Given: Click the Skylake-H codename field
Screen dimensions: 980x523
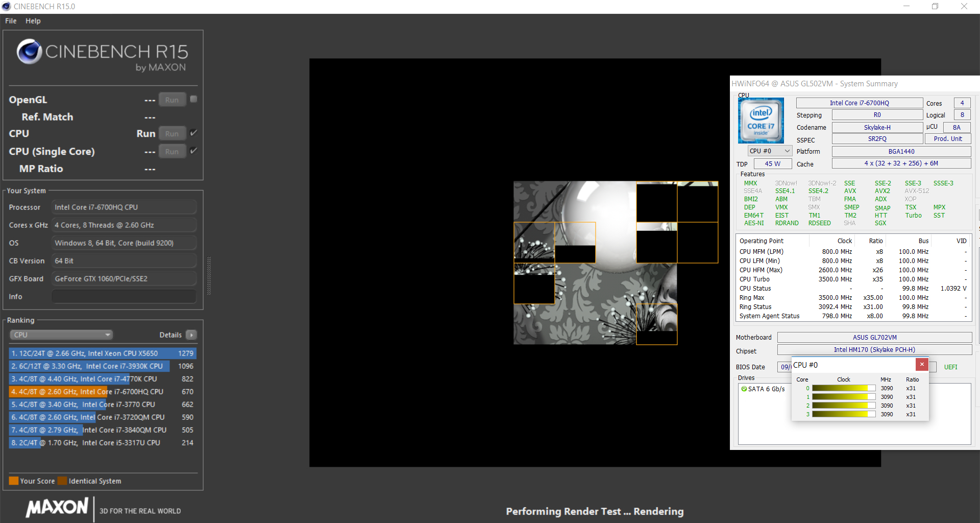Looking at the screenshot, I should pos(877,128).
